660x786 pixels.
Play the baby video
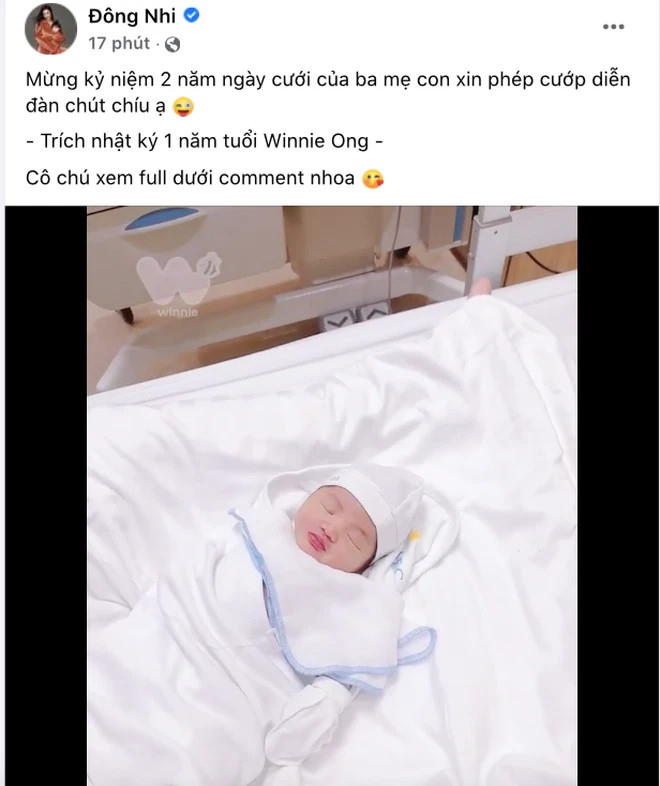[x=332, y=496]
